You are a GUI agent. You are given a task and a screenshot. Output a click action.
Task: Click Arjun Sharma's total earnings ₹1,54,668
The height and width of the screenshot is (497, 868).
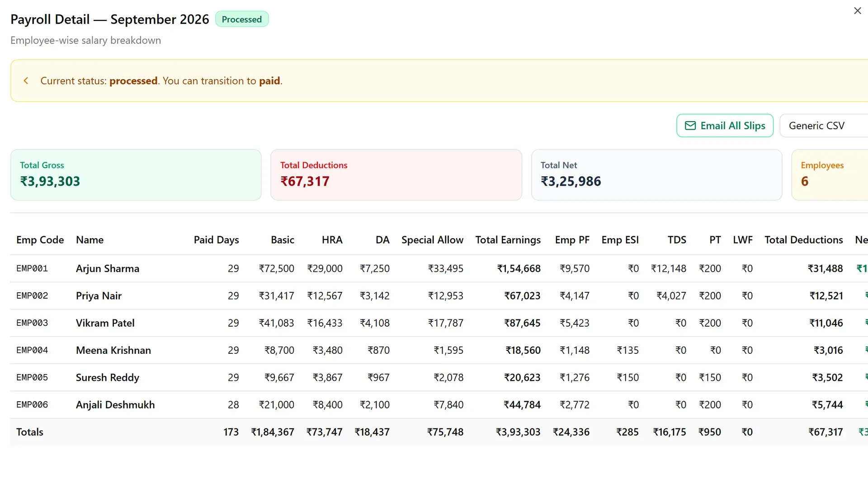(x=519, y=268)
